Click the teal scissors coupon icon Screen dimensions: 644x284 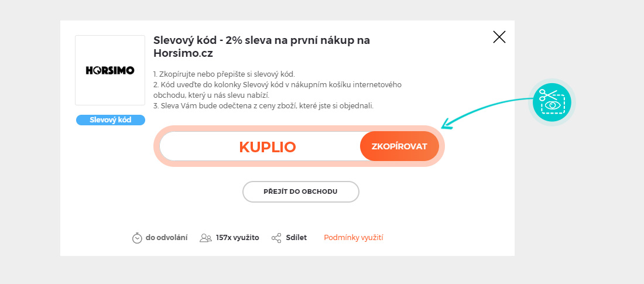(x=552, y=102)
